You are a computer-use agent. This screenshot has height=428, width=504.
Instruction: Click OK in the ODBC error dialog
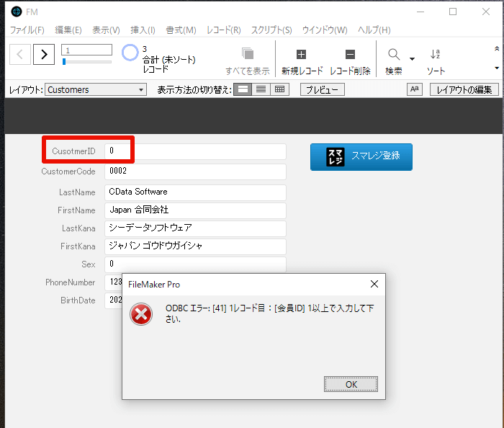tap(351, 384)
